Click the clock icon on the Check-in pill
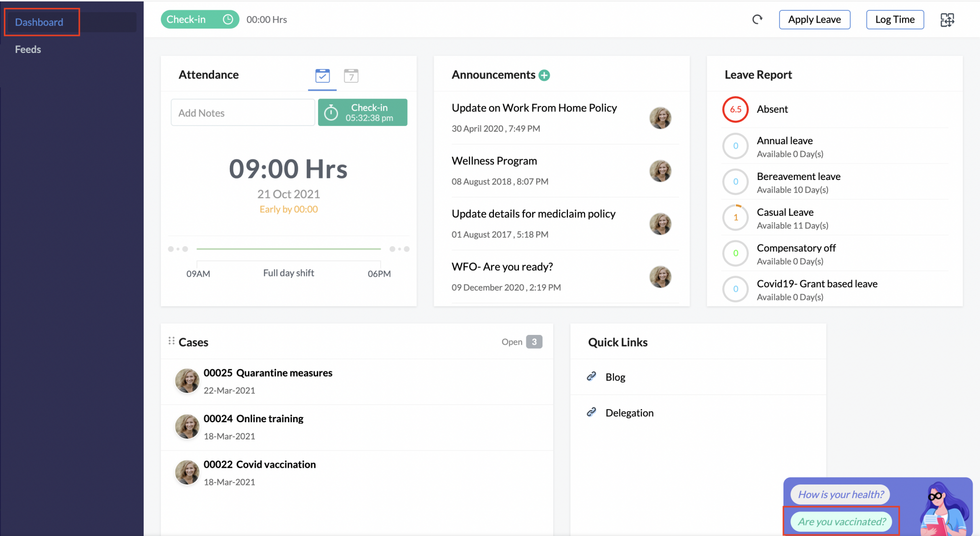The height and width of the screenshot is (536, 980). tap(227, 19)
